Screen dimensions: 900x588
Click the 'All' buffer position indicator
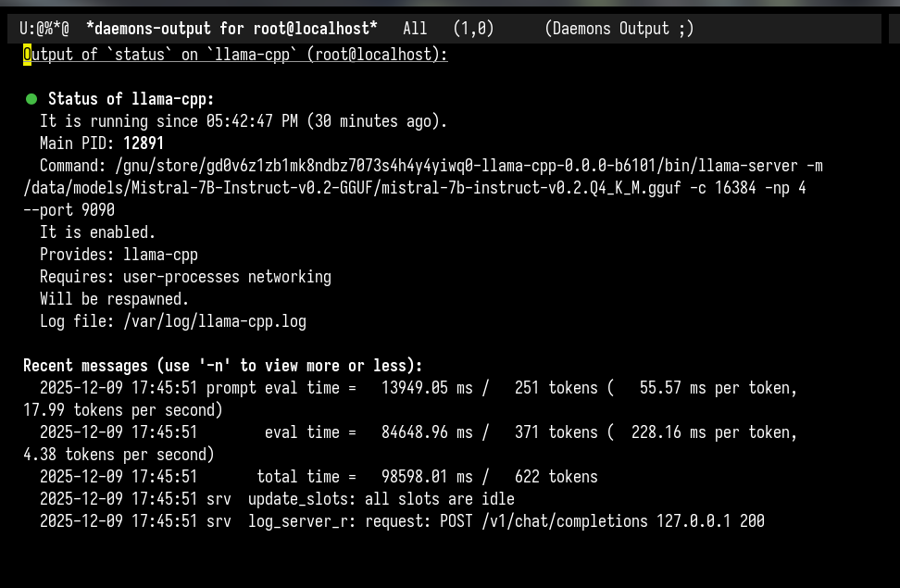415,29
